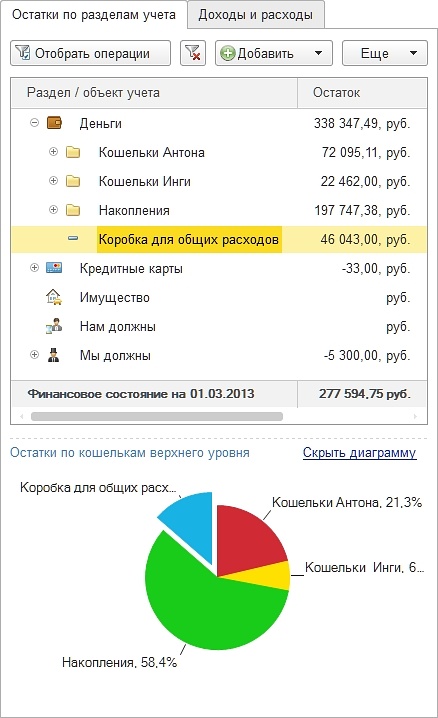The width and height of the screenshot is (438, 718).
Task: Click the Скрыть диаграмму link
Action: [359, 452]
